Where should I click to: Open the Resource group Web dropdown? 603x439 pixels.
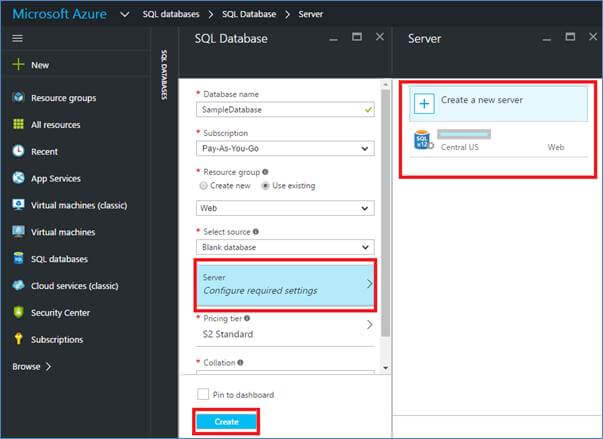point(285,208)
